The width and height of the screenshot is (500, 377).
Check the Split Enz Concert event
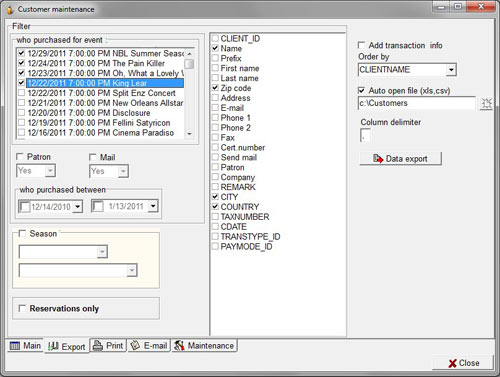click(x=22, y=93)
